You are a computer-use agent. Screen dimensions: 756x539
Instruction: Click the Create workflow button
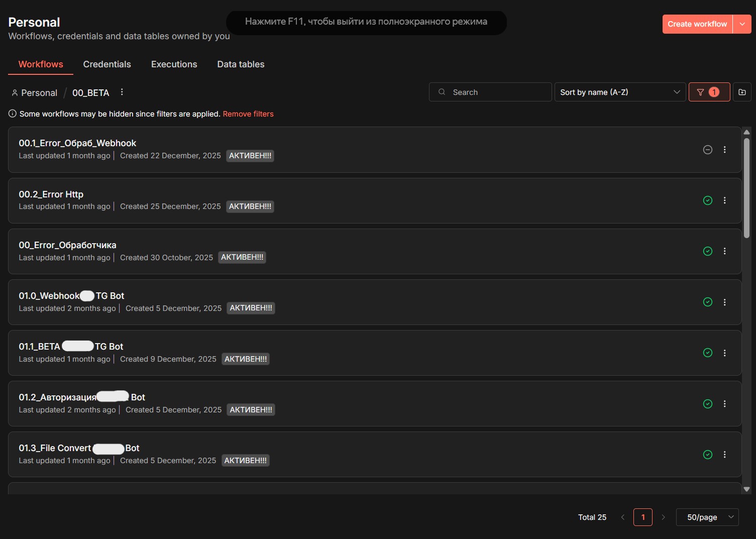coord(697,24)
